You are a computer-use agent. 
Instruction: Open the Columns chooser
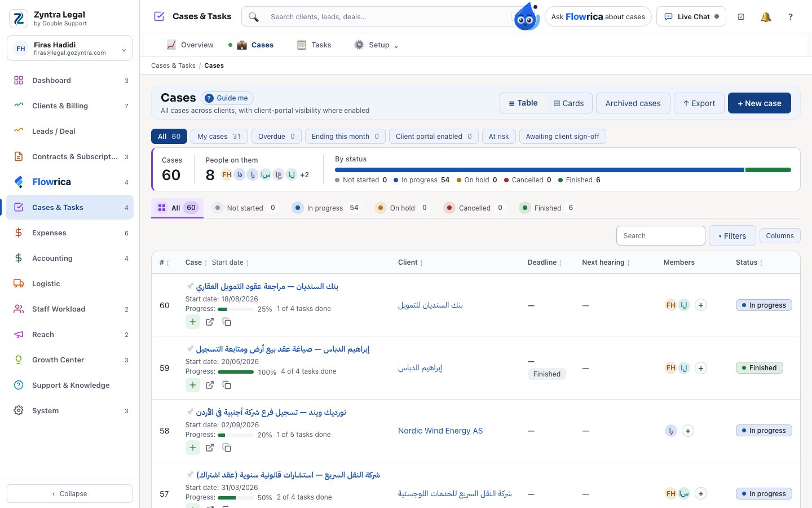coord(779,236)
